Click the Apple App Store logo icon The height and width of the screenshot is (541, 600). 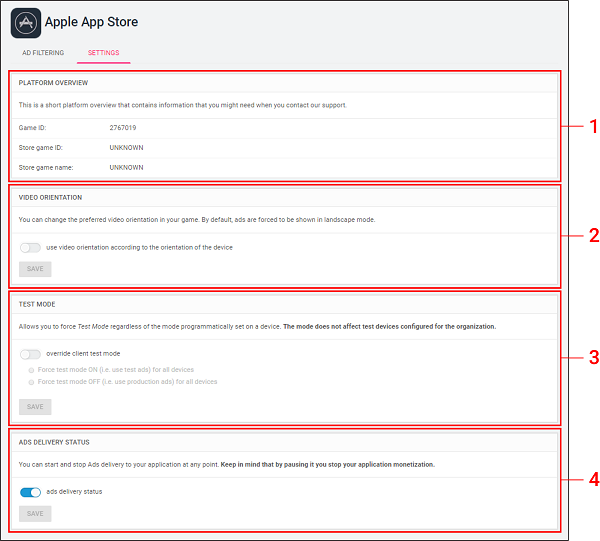pyautogui.click(x=26, y=22)
